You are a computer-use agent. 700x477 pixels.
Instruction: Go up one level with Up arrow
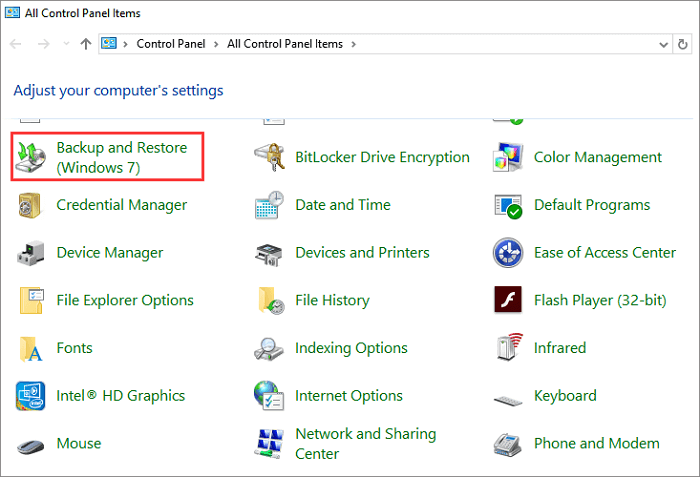tap(86, 44)
